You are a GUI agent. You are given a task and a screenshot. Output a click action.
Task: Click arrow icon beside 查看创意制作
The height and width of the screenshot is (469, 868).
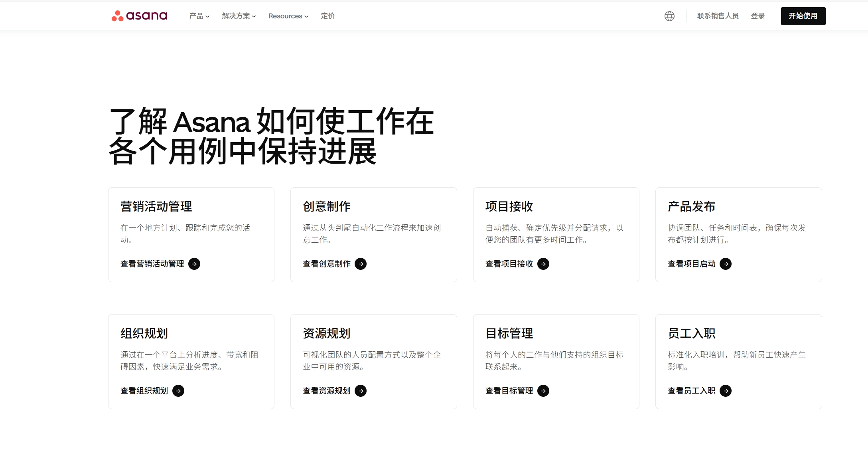tap(361, 264)
